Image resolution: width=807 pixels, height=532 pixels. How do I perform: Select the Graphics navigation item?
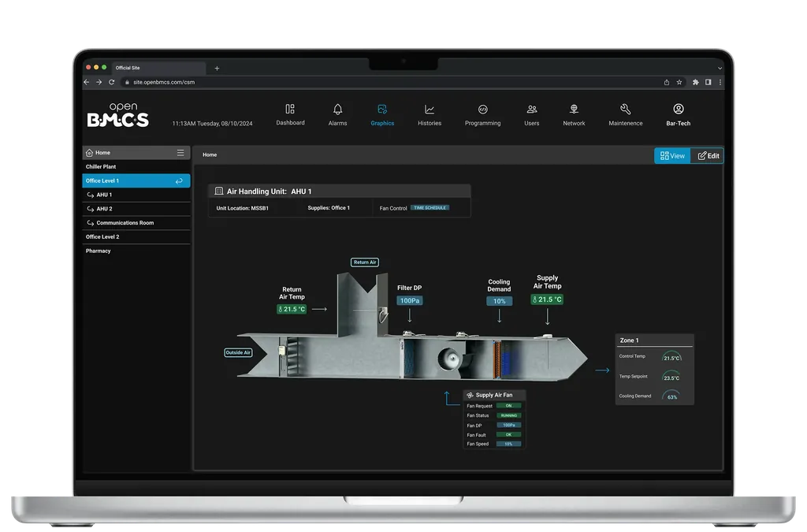pyautogui.click(x=382, y=115)
